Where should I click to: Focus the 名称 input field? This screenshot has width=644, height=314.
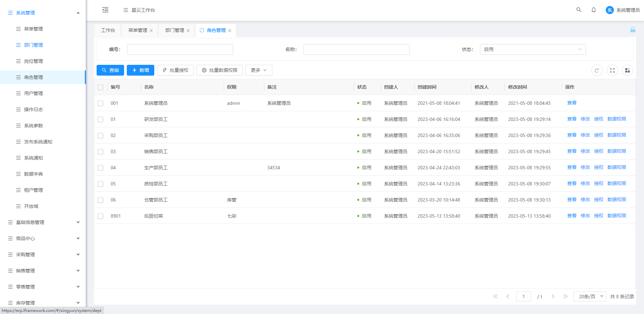pyautogui.click(x=357, y=49)
